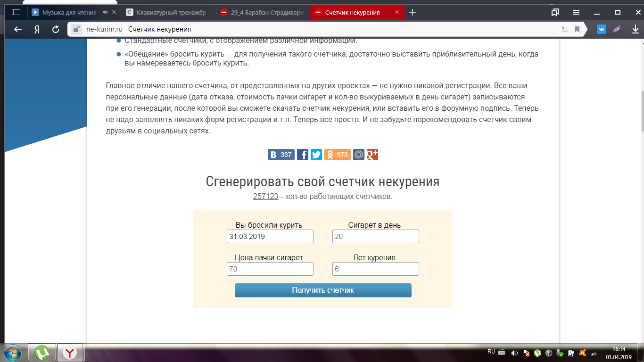Open the system volume control
This screenshot has height=362, width=644.
514,353
